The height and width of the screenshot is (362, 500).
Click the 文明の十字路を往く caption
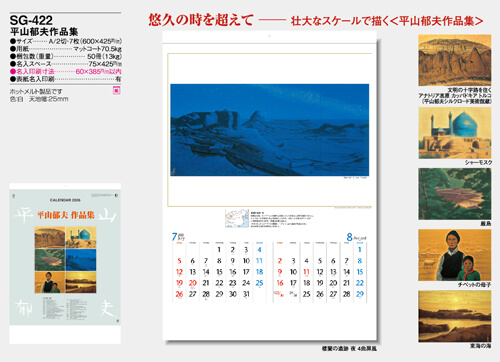tap(469, 90)
